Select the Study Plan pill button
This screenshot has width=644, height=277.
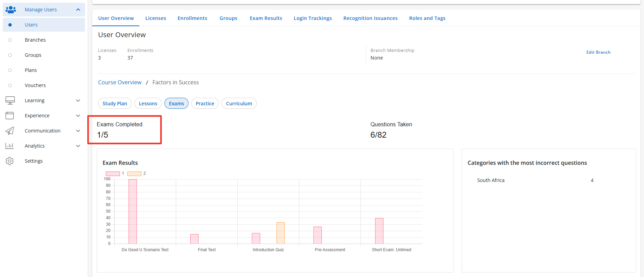pos(115,104)
